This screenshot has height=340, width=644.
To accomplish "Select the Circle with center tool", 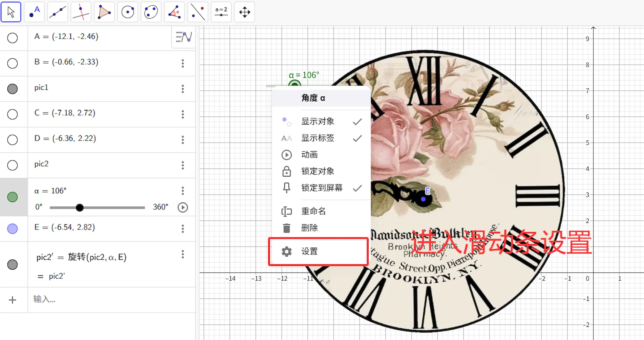I will click(128, 12).
